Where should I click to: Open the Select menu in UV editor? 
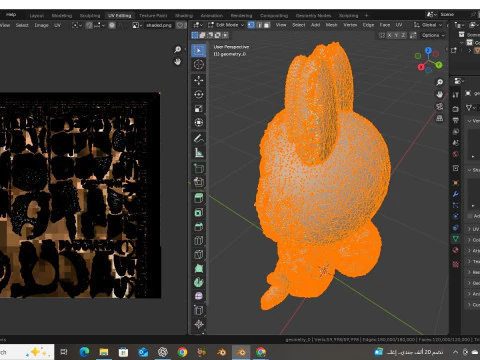point(22,25)
